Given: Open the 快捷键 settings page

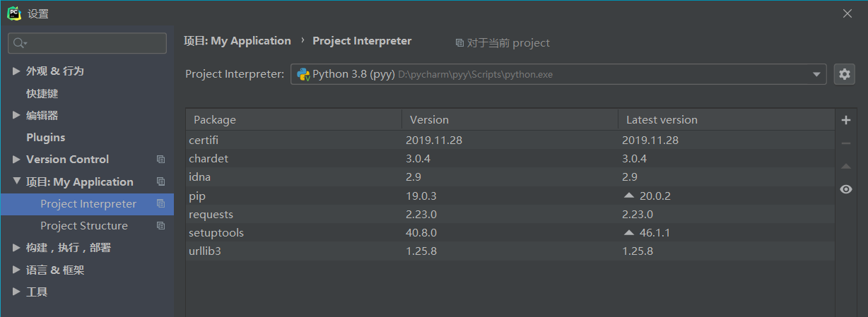Looking at the screenshot, I should point(42,93).
